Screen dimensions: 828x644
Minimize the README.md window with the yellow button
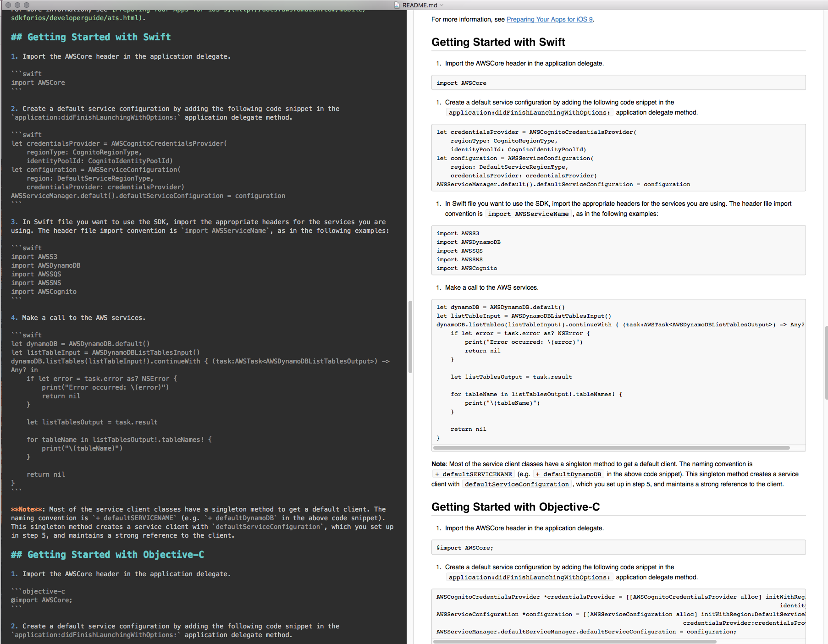17,5
